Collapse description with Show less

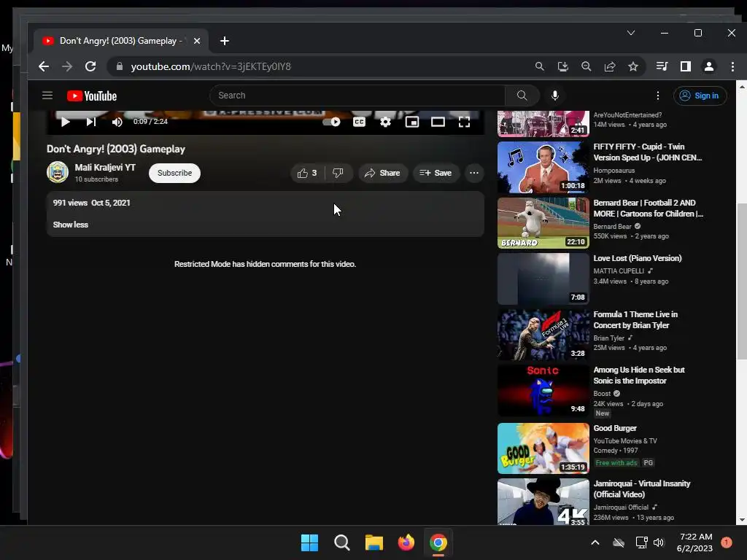pyautogui.click(x=71, y=225)
